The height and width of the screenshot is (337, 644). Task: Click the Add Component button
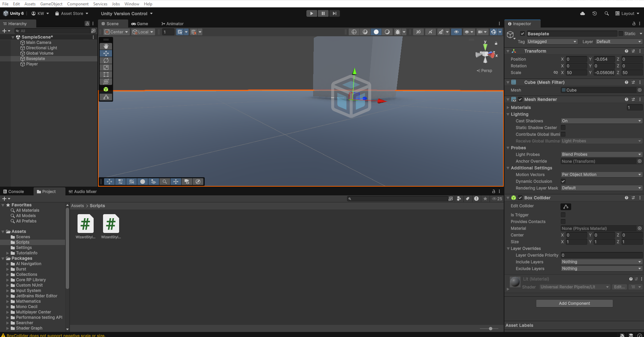(x=574, y=303)
